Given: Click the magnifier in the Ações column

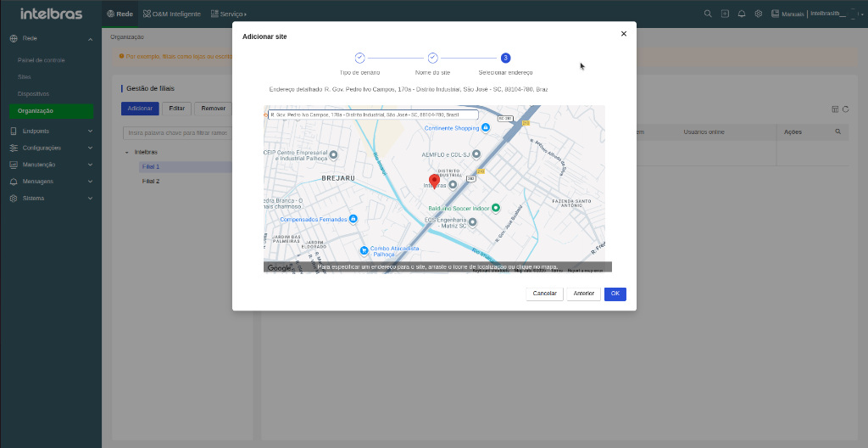Looking at the screenshot, I should (838, 132).
